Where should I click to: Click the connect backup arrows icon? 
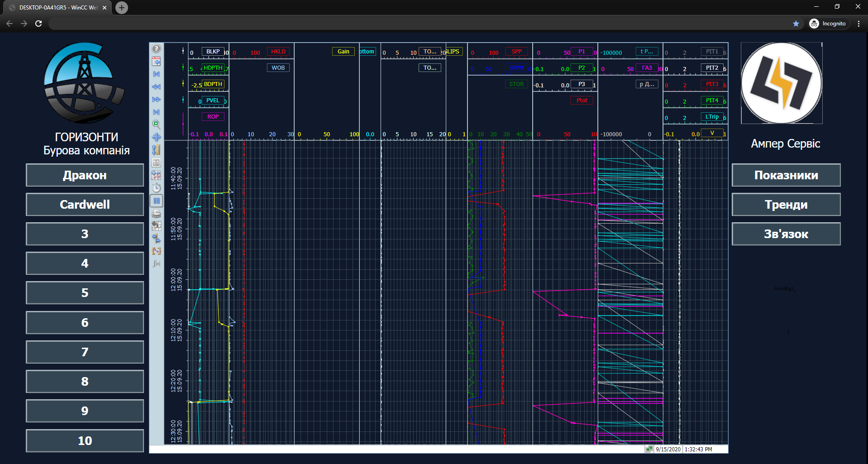pos(156,238)
